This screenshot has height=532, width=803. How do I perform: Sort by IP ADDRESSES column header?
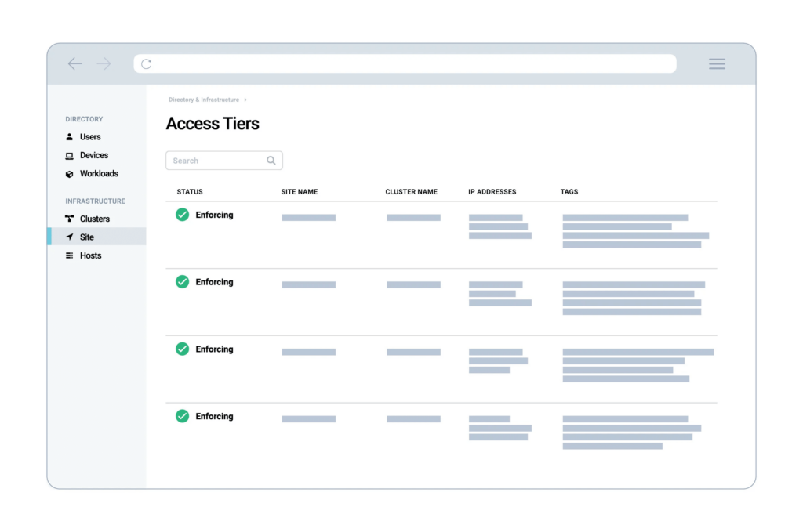[492, 192]
